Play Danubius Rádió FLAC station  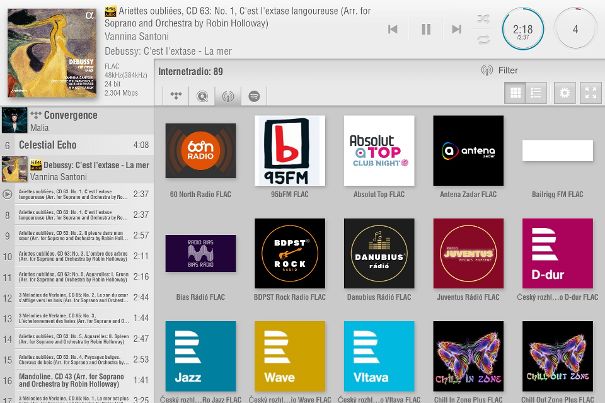(x=379, y=253)
